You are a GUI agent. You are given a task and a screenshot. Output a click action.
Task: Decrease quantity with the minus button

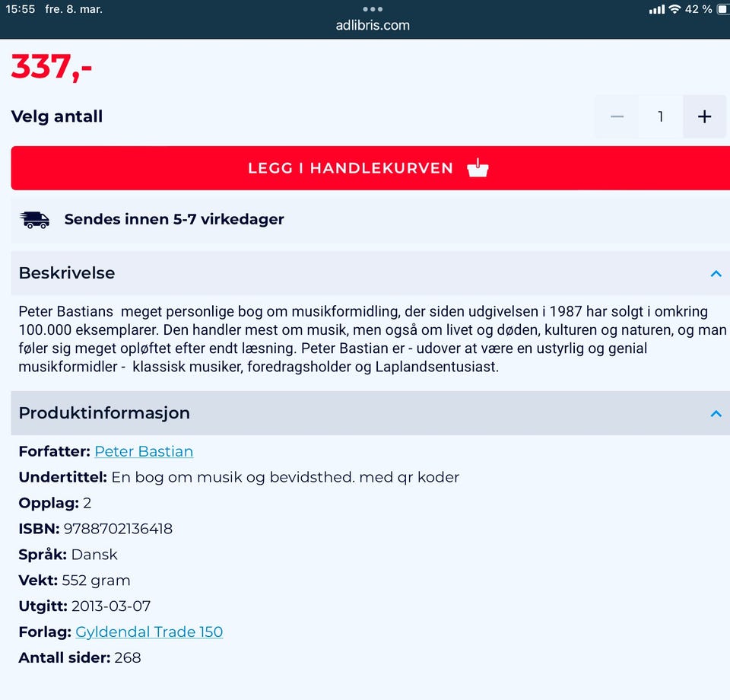(x=617, y=116)
